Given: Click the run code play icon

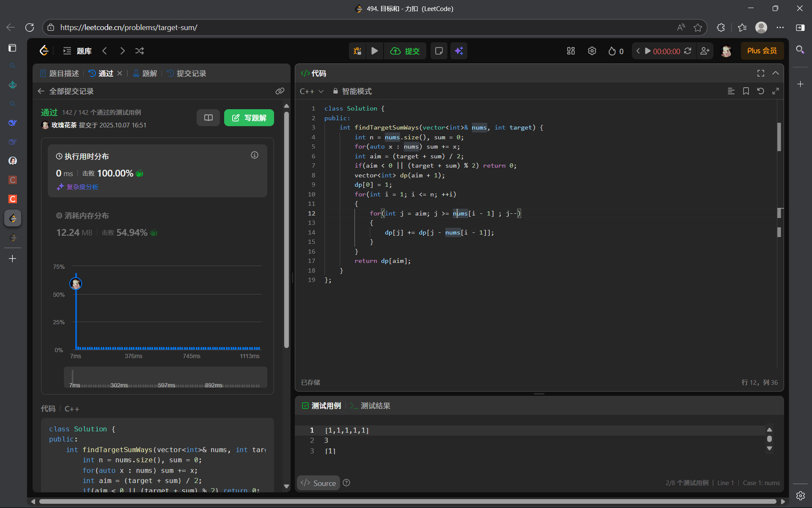Looking at the screenshot, I should tap(374, 51).
